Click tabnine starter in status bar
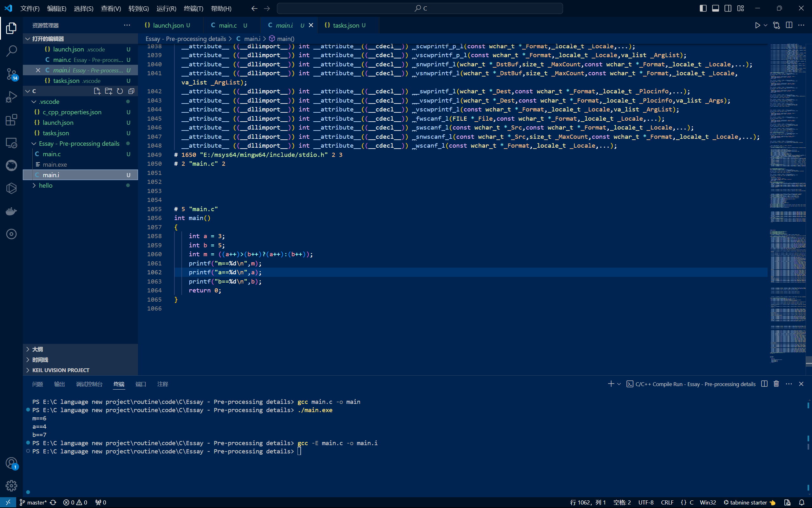812x508 pixels. (x=749, y=502)
